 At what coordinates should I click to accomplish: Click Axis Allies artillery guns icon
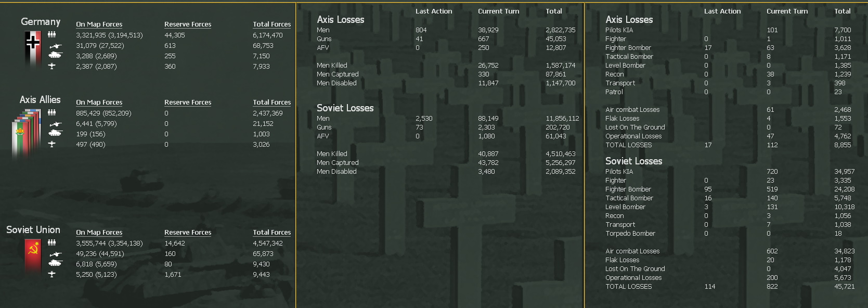[55, 124]
